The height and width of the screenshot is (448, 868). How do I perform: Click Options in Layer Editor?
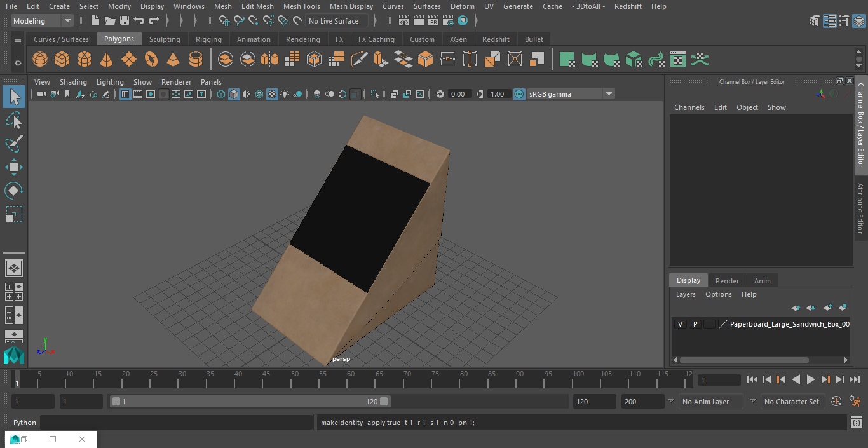tap(718, 294)
